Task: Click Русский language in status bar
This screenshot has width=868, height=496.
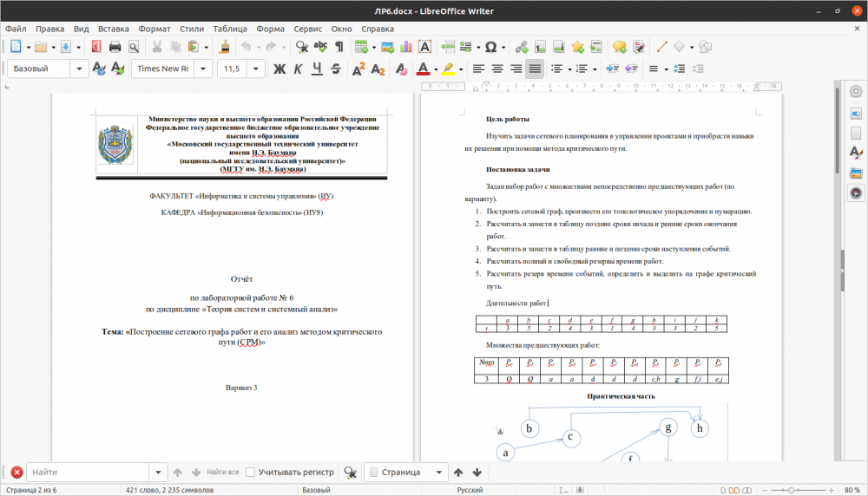Action: (x=470, y=490)
